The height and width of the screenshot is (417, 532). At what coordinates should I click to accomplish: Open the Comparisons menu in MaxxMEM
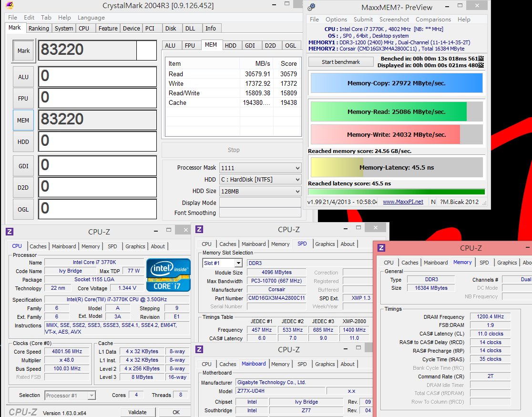433,20
